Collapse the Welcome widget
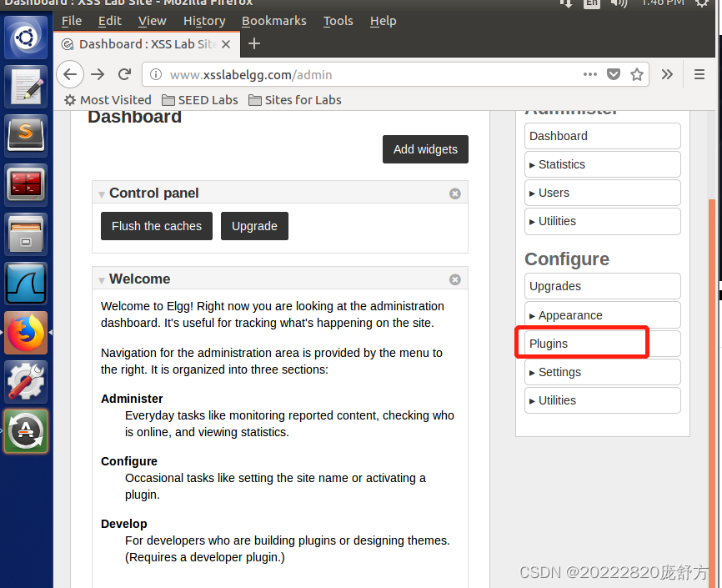This screenshot has height=588, width=722. (102, 280)
